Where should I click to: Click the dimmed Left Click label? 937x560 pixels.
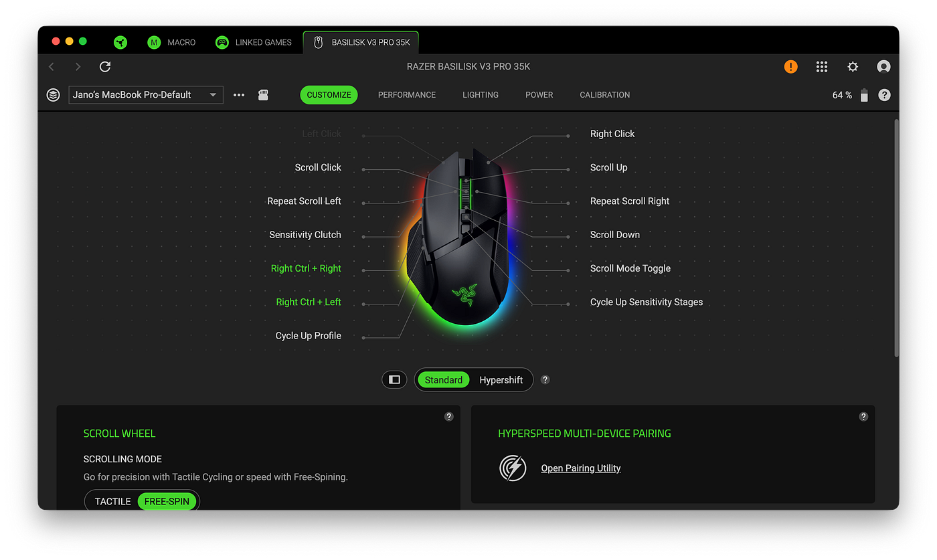[x=322, y=134]
